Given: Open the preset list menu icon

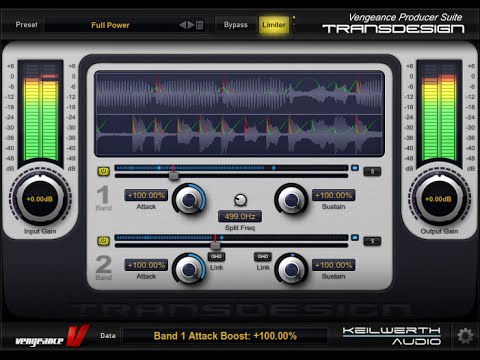Looking at the screenshot, I should (x=200, y=25).
